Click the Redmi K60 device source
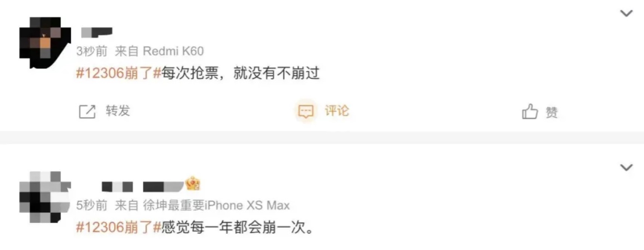644x250 pixels. tap(173, 51)
